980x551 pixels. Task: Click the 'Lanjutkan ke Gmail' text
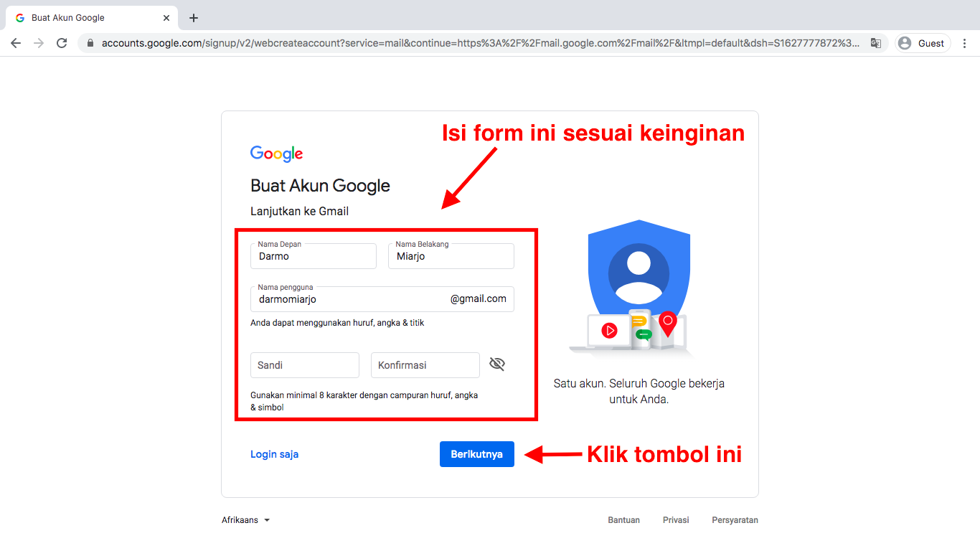coord(299,212)
